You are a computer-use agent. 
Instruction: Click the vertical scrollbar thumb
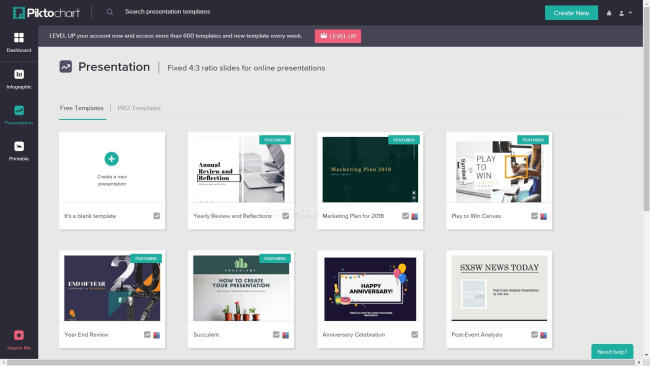(646, 110)
